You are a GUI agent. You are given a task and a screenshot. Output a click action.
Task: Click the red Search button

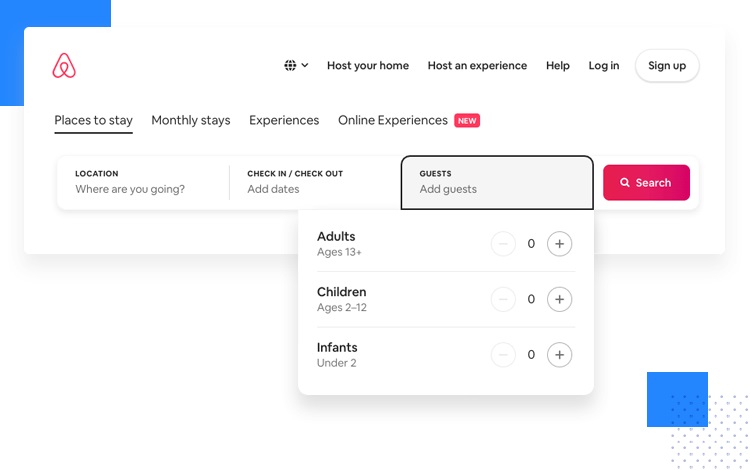pyautogui.click(x=646, y=182)
